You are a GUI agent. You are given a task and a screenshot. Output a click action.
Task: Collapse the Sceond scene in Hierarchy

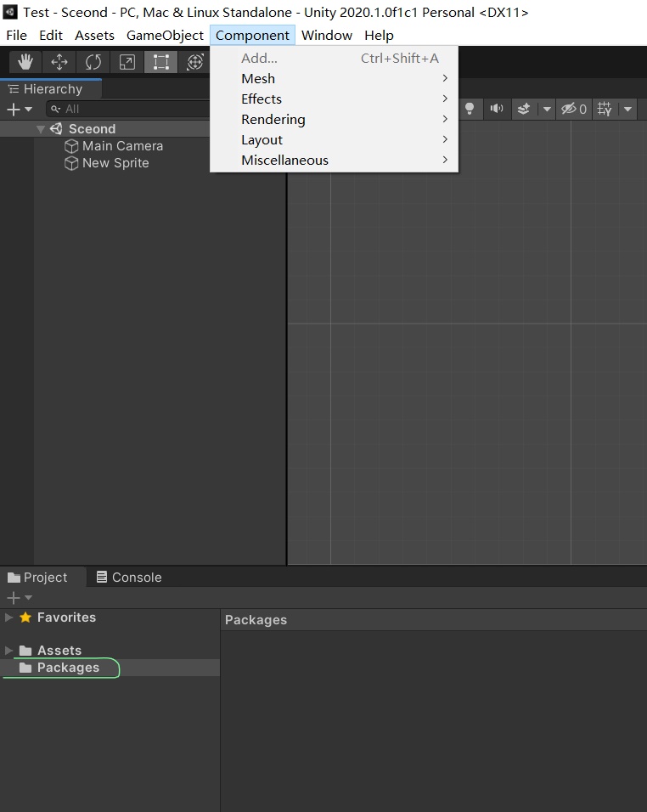click(x=41, y=129)
